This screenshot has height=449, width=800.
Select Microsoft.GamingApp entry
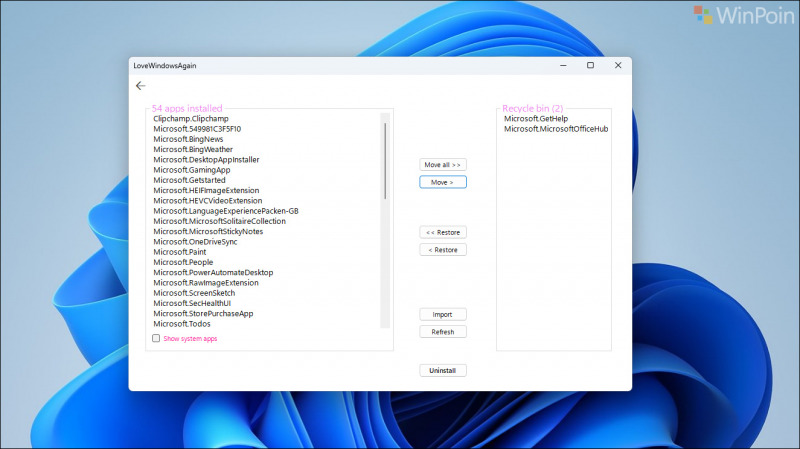(192, 170)
